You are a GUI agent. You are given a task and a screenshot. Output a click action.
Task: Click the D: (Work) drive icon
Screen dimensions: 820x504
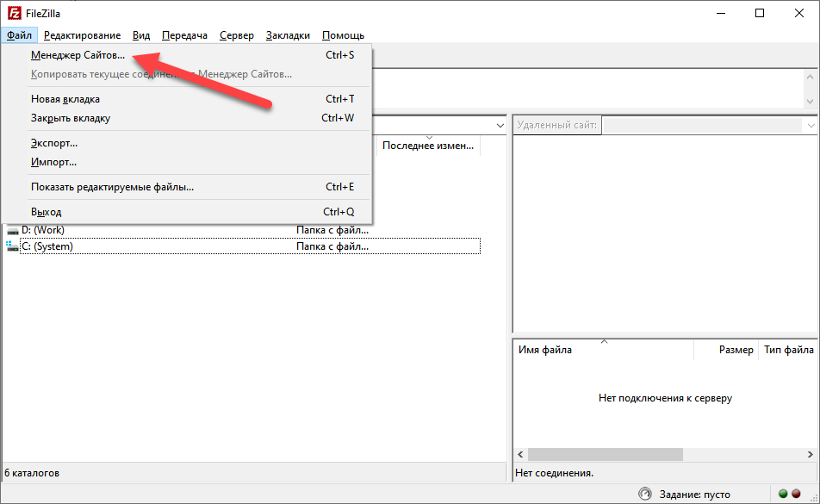[x=13, y=231]
